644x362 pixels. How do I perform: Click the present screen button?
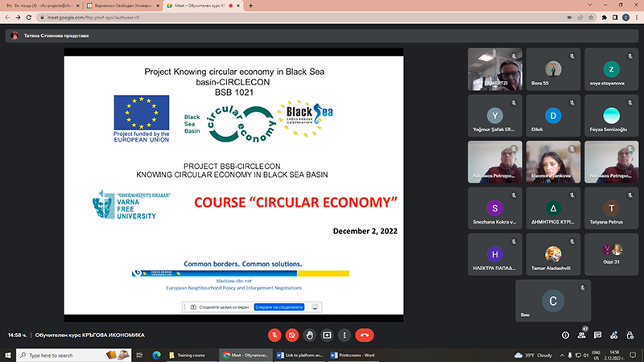tap(327, 335)
